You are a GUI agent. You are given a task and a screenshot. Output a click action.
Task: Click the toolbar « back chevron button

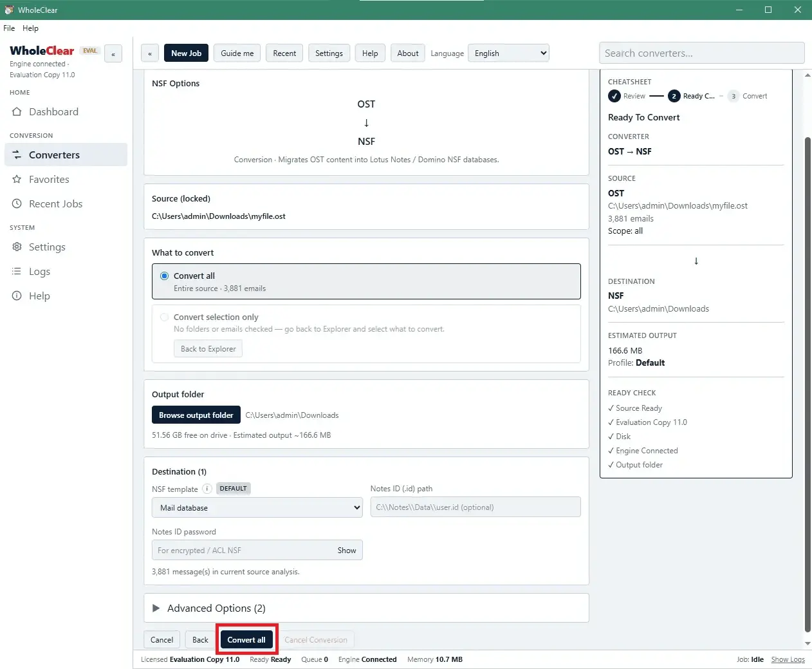[x=150, y=53]
